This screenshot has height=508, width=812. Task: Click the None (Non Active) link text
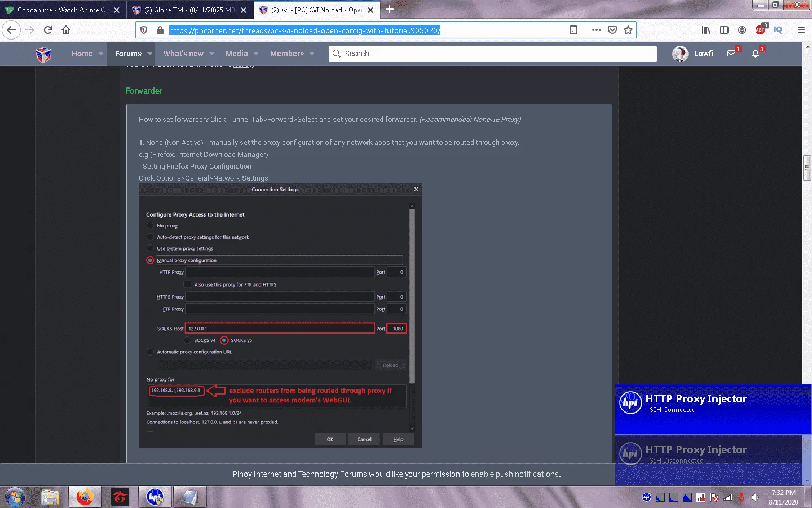pos(174,143)
